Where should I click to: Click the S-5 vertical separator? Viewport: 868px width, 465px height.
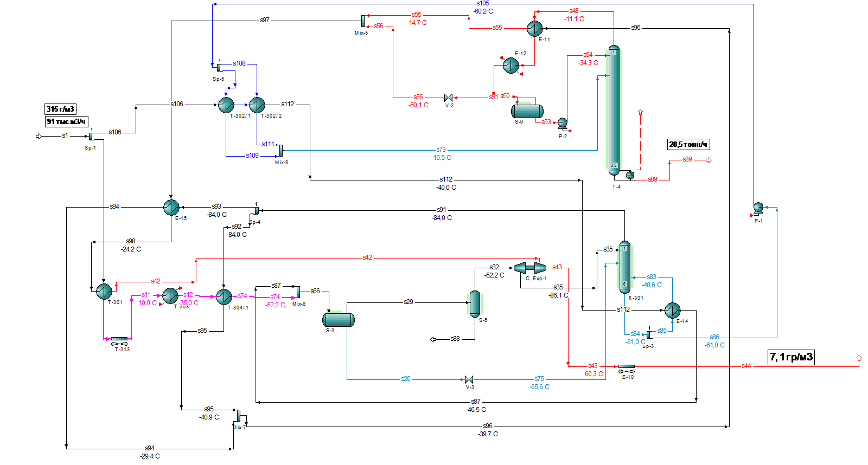[475, 304]
